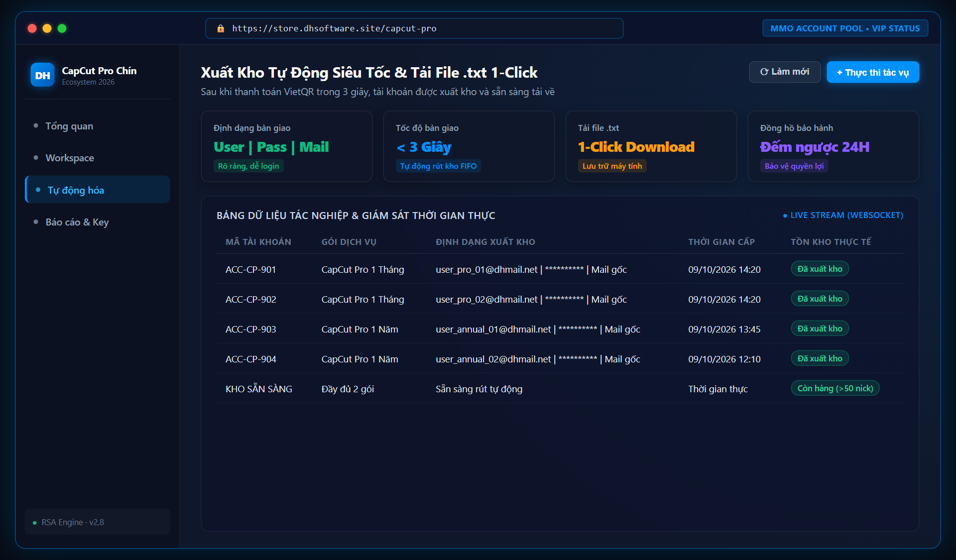The height and width of the screenshot is (560, 956).
Task: Click the green window maximize dot
Action: point(62,28)
